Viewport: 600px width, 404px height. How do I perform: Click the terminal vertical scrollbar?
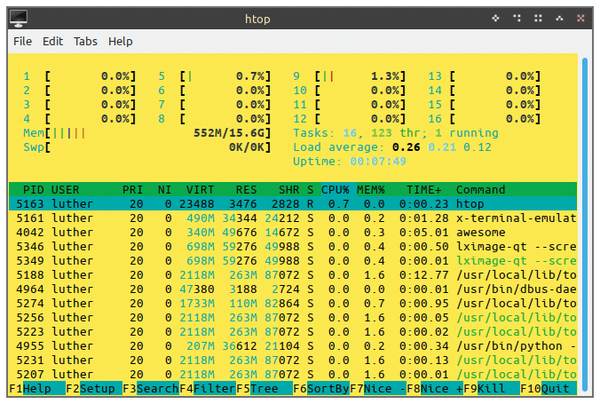[x=584, y=224]
